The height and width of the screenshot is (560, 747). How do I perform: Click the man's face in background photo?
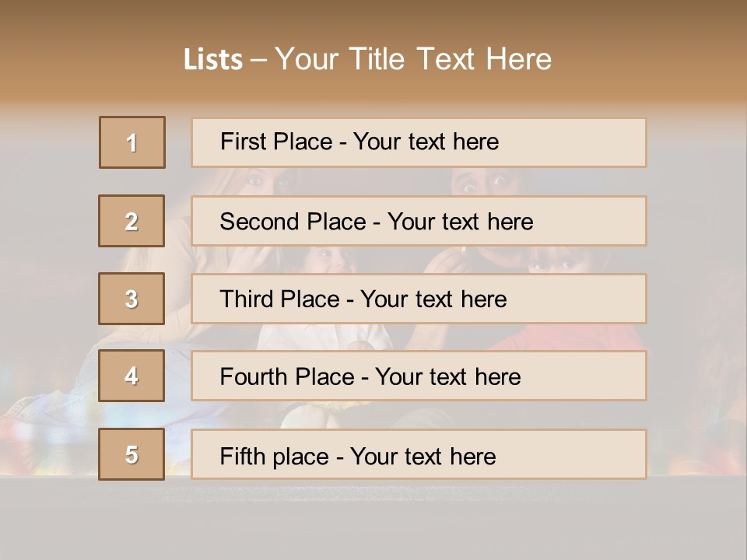479,182
